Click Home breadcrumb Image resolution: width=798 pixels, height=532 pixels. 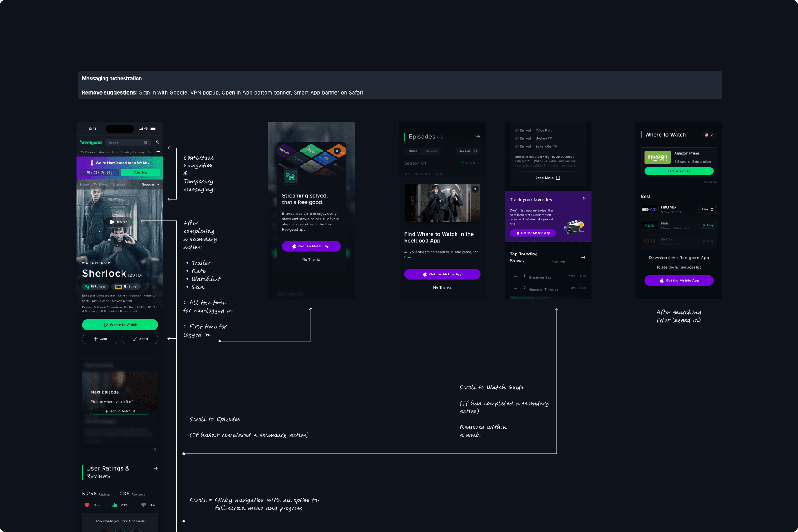[x=84, y=184]
